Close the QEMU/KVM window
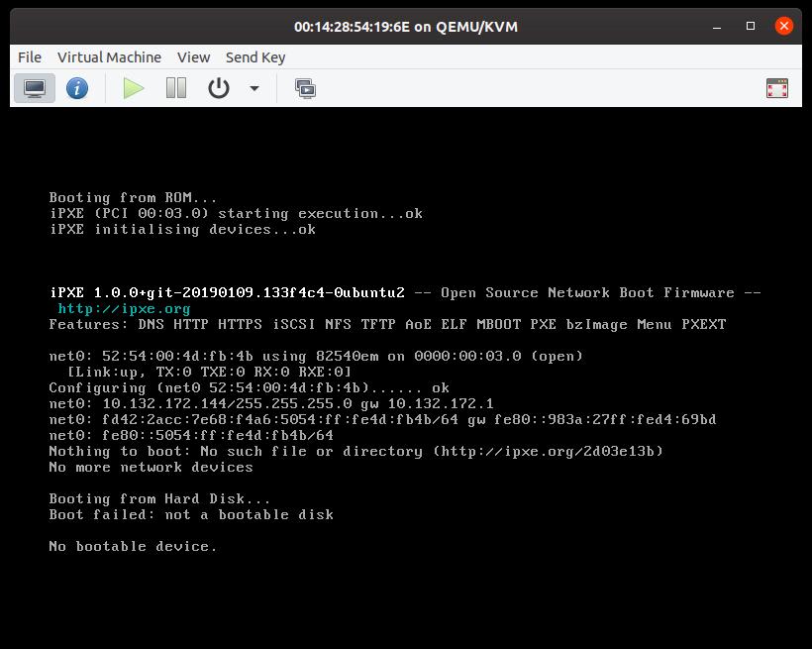The height and width of the screenshot is (649, 812). [784, 26]
